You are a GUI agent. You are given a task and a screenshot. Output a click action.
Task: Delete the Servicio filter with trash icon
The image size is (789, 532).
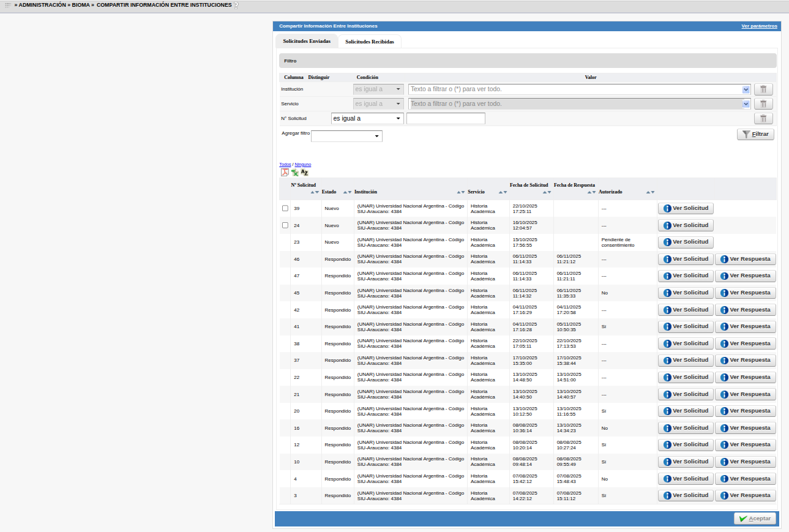(763, 104)
